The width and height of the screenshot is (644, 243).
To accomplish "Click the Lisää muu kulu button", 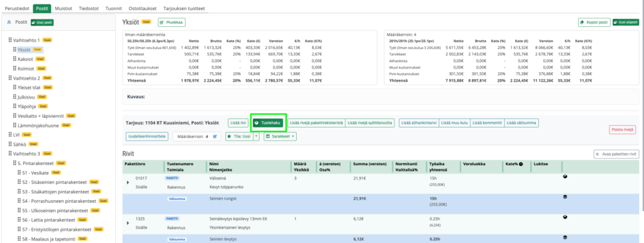I will pos(455,122).
